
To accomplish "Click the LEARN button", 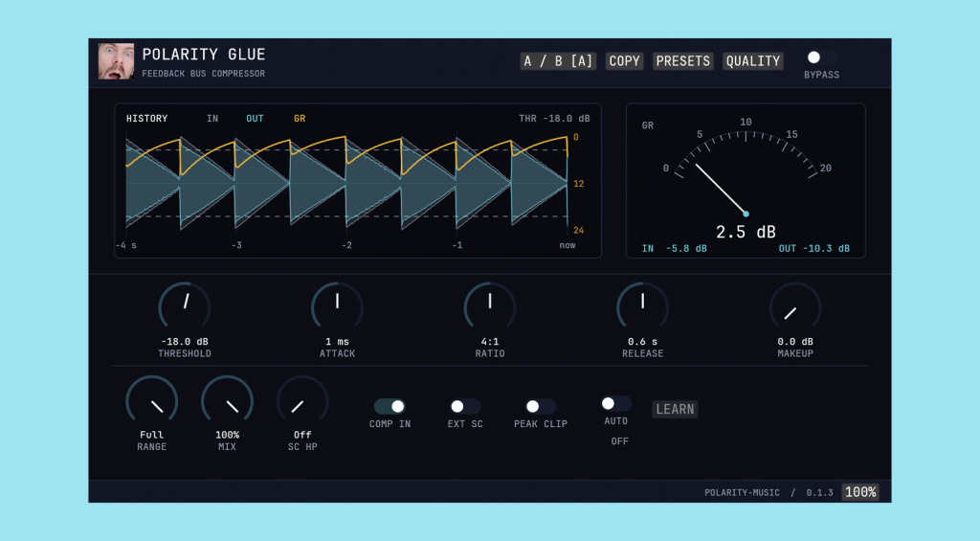I will (x=675, y=409).
